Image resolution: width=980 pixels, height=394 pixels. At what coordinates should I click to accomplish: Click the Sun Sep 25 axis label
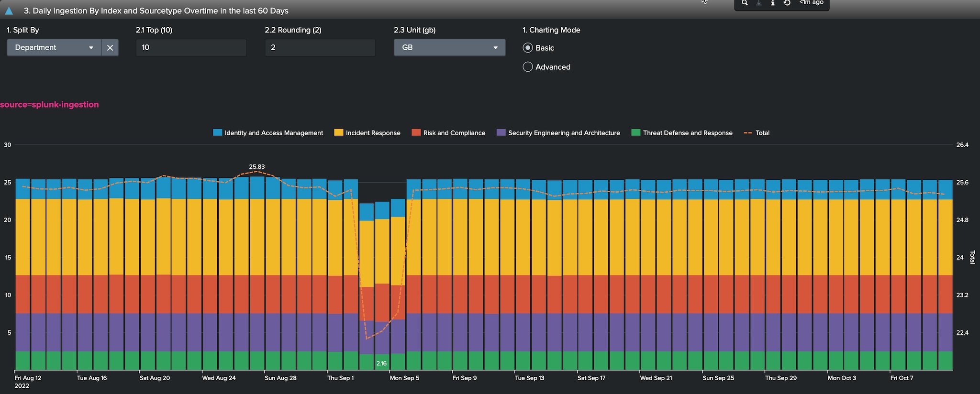tap(718, 378)
